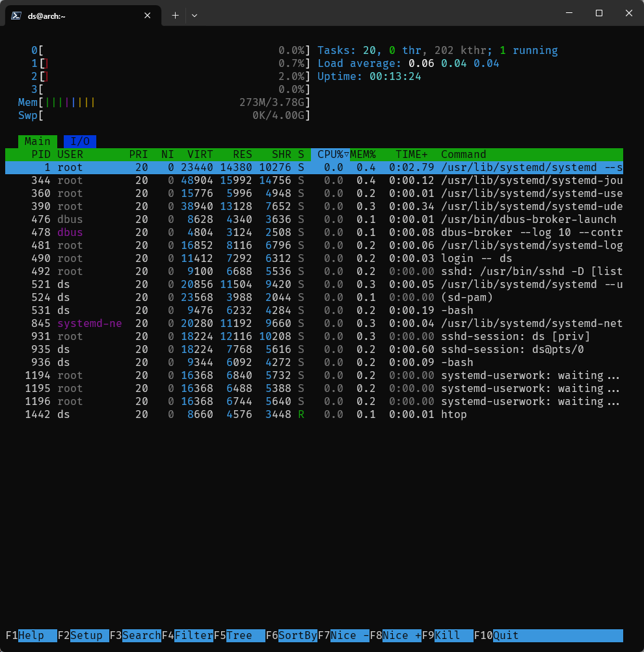This screenshot has width=644, height=652.
Task: Open a new terminal tab with plus button
Action: click(175, 15)
